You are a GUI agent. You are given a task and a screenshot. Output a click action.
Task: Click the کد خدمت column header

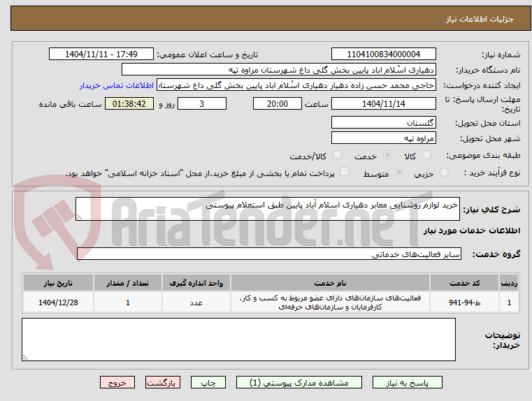coord(464,283)
